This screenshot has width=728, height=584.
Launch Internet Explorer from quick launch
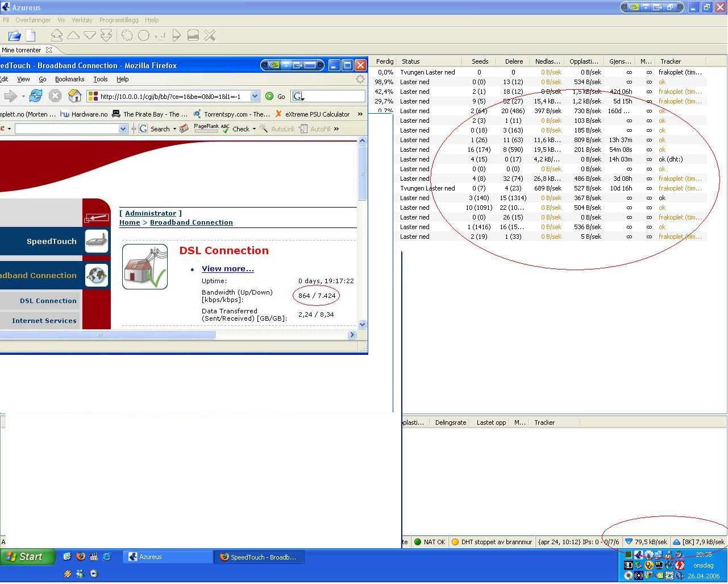point(106,557)
